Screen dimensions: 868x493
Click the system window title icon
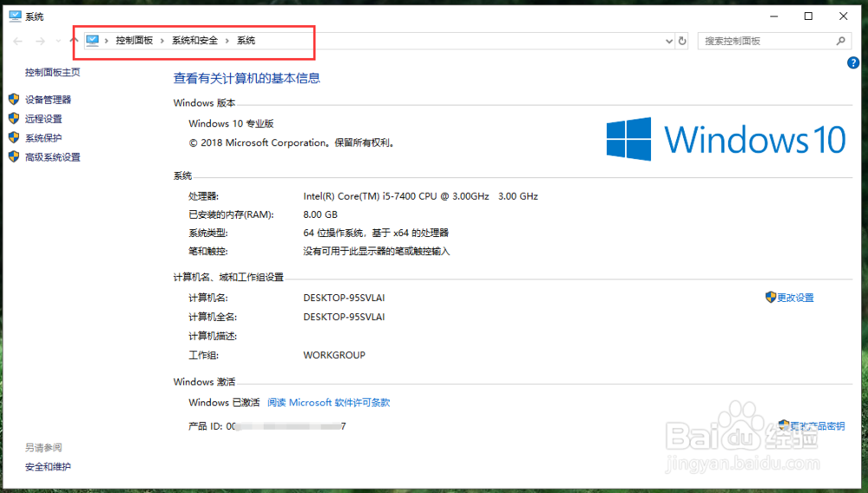(x=15, y=16)
